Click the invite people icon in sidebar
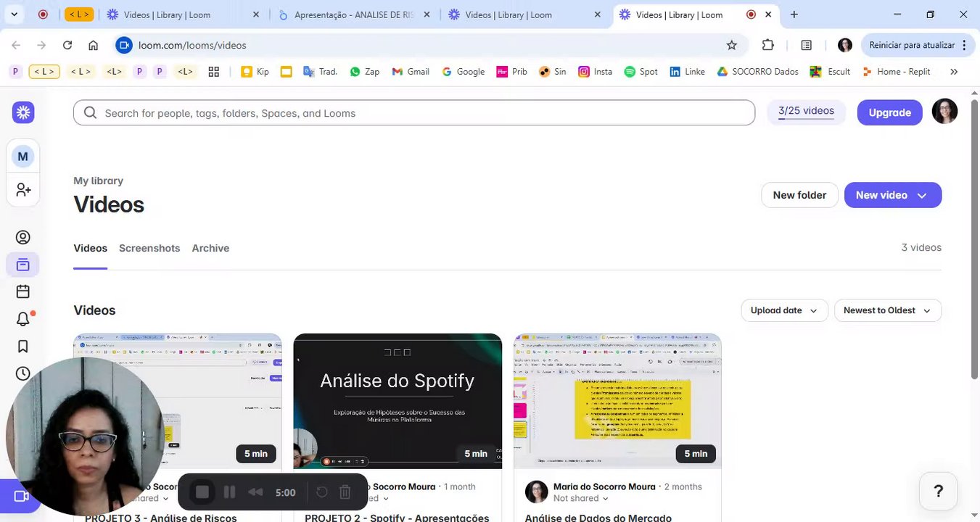This screenshot has height=522, width=980. pos(23,190)
